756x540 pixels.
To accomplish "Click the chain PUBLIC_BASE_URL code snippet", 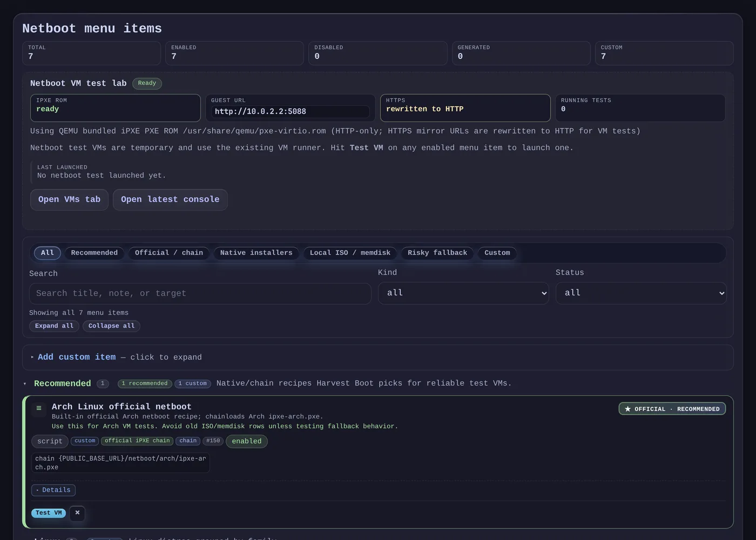I will (120, 463).
